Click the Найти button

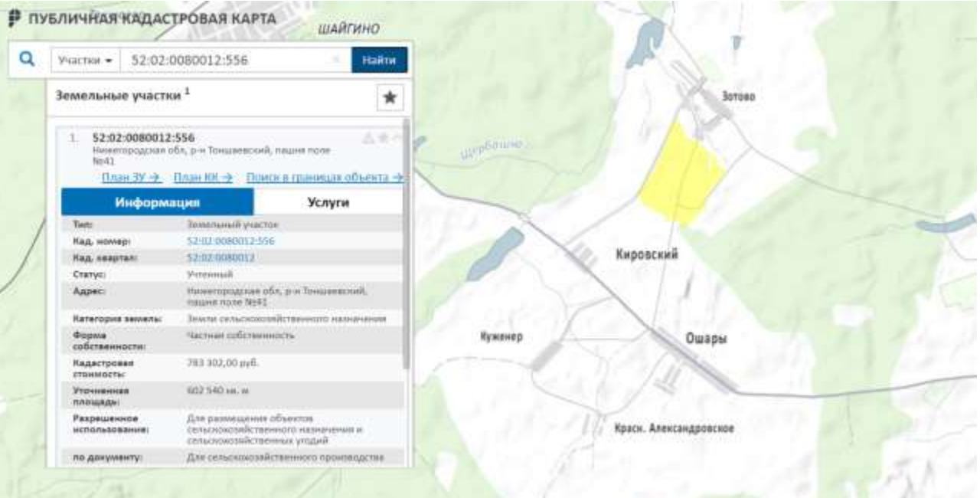(x=380, y=60)
